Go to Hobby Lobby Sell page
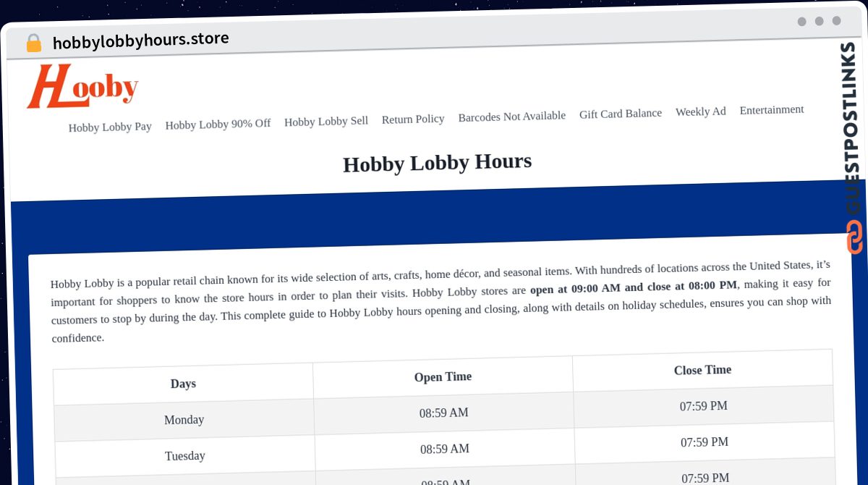 (326, 122)
